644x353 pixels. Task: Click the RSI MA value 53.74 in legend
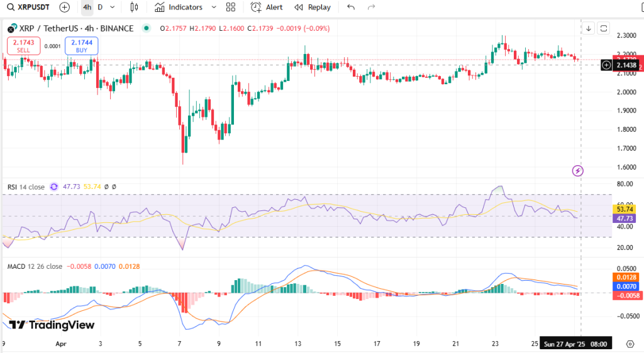point(92,187)
